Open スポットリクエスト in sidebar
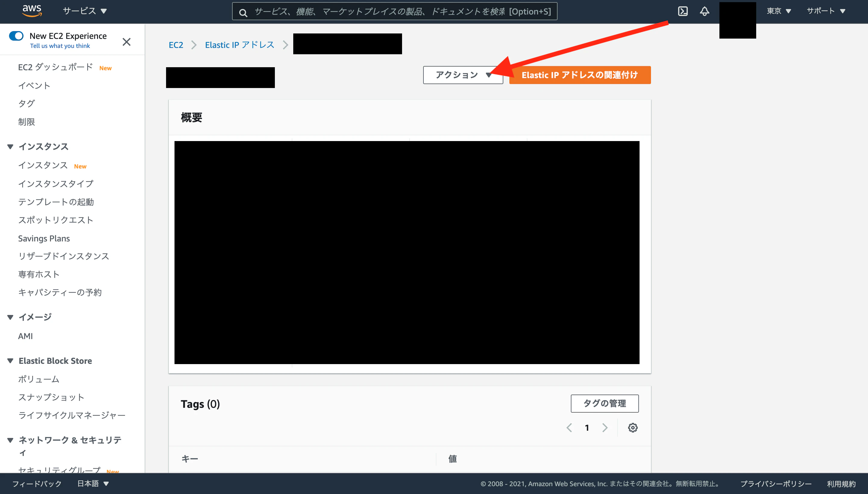 (56, 220)
